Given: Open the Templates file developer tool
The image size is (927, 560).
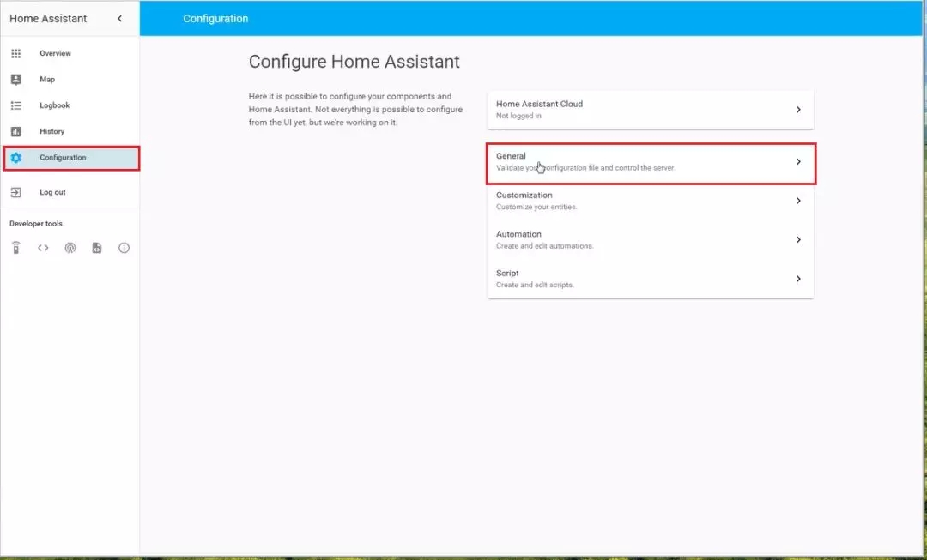Looking at the screenshot, I should pyautogui.click(x=97, y=248).
